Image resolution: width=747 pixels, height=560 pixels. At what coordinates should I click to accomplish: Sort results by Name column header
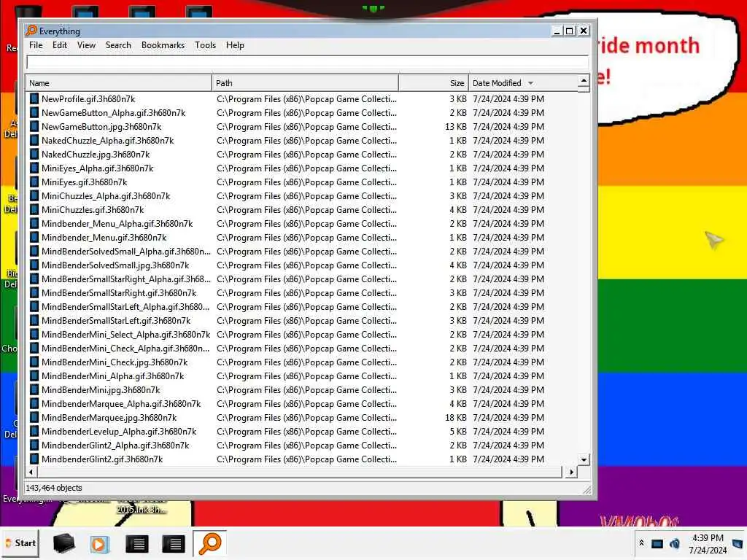[x=118, y=83]
